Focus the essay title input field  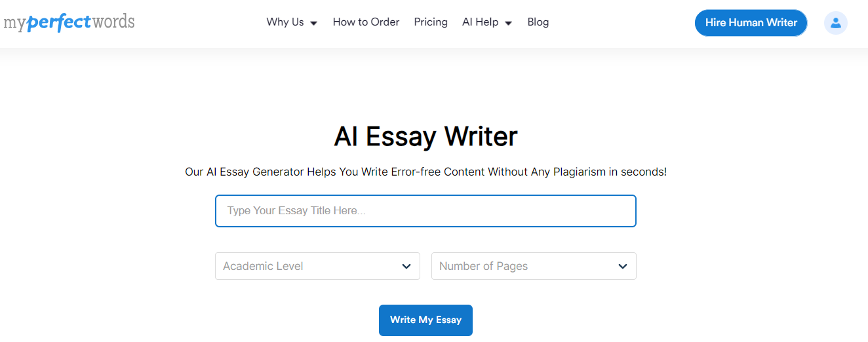425,211
